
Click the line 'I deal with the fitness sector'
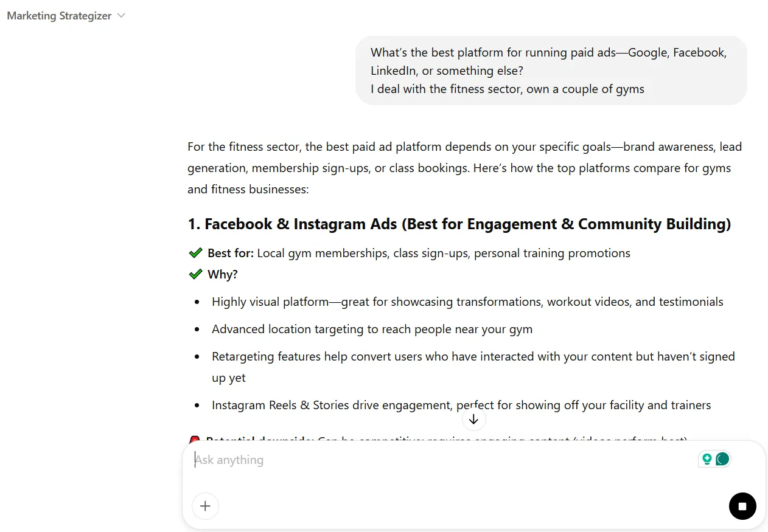508,89
